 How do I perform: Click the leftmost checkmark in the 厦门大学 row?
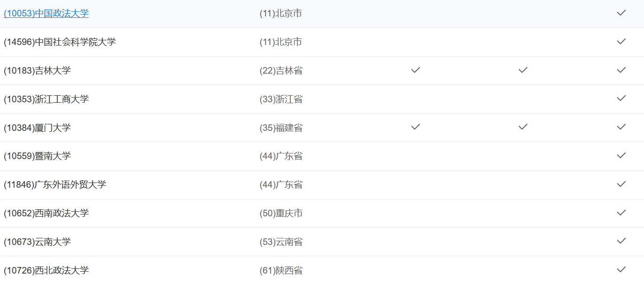415,127
